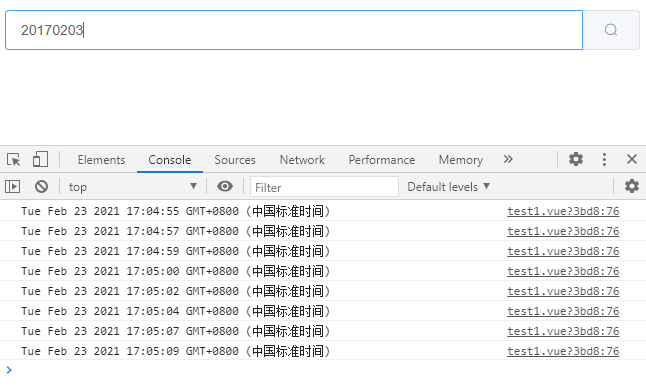Click the search box containing 20170203
This screenshot has width=646, height=390.
294,30
